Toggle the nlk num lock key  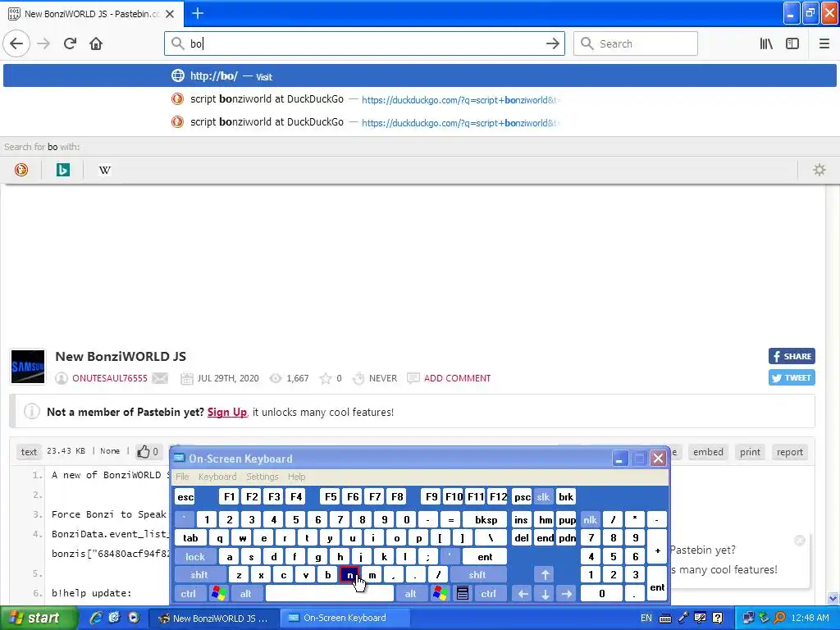(590, 519)
